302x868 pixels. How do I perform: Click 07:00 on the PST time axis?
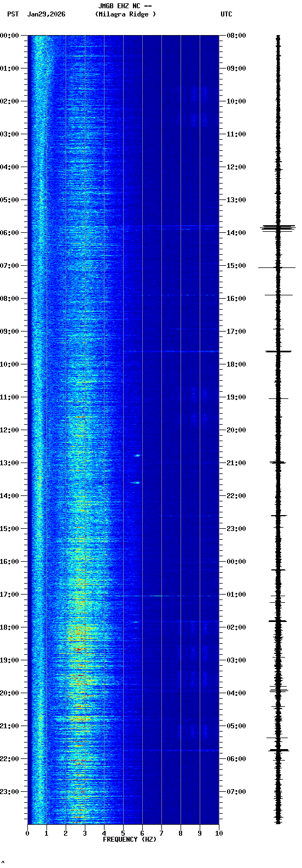pyautogui.click(x=9, y=266)
